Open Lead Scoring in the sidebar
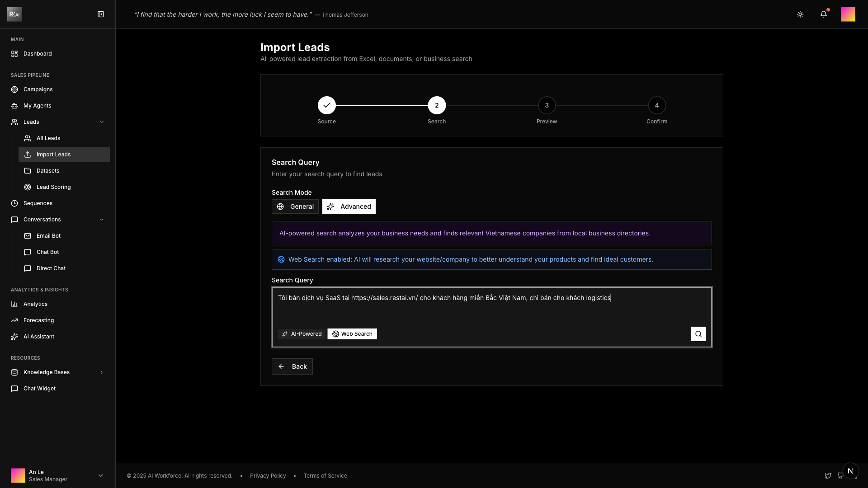 53,187
